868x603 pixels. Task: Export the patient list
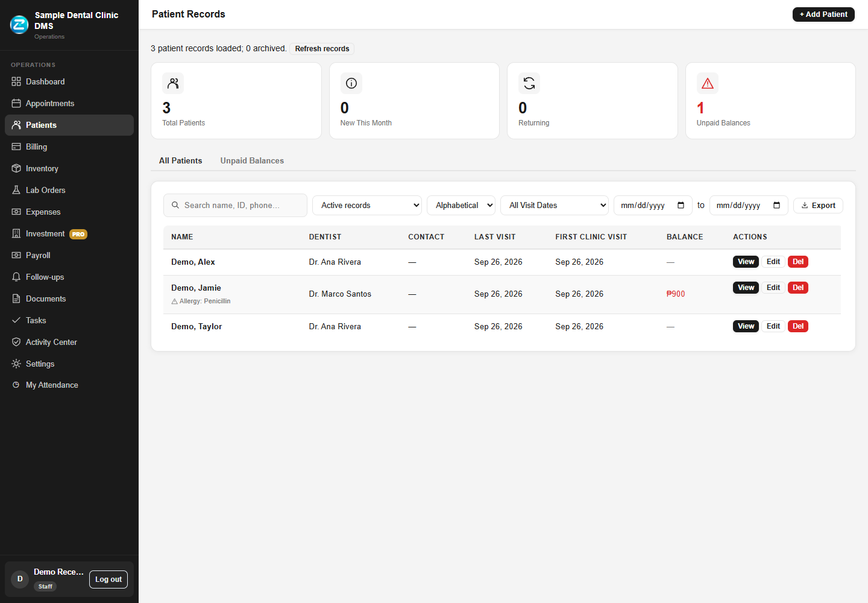[x=818, y=205]
